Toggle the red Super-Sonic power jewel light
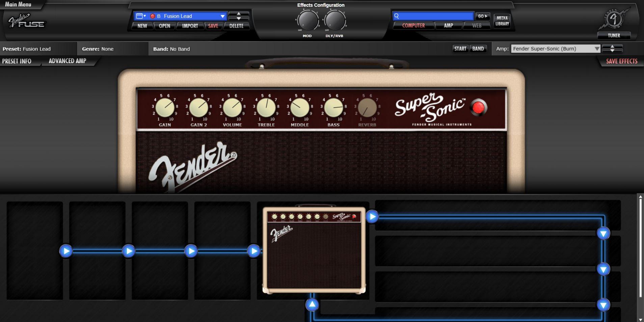644x322 pixels. click(x=479, y=108)
